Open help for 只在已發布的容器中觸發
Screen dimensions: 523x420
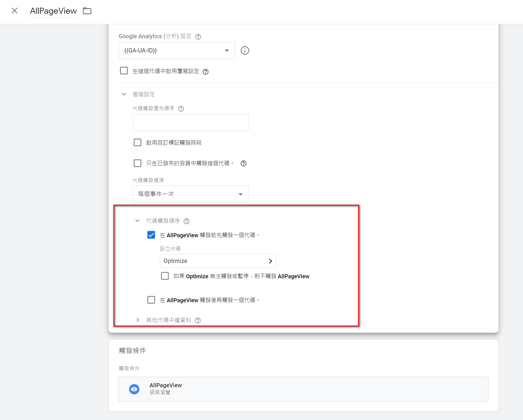pos(243,163)
